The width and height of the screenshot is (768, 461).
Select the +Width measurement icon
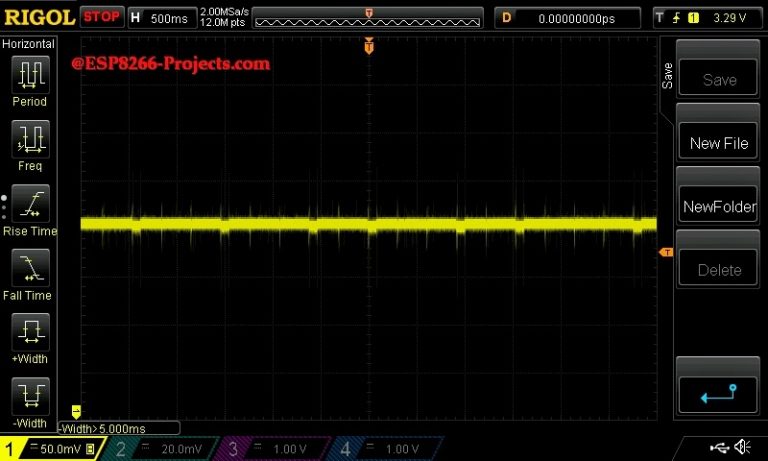click(x=29, y=332)
